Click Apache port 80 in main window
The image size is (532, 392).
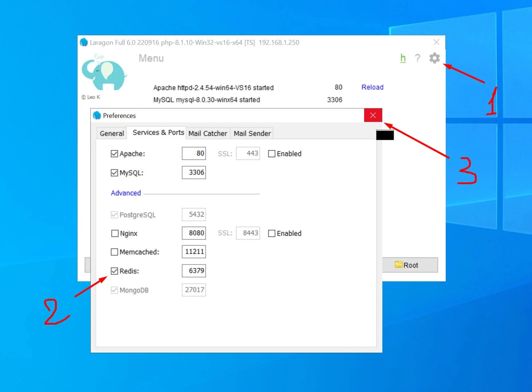point(339,87)
